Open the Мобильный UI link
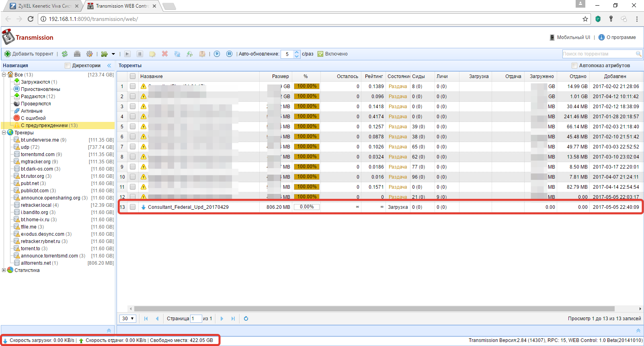The image size is (644, 346). click(570, 37)
